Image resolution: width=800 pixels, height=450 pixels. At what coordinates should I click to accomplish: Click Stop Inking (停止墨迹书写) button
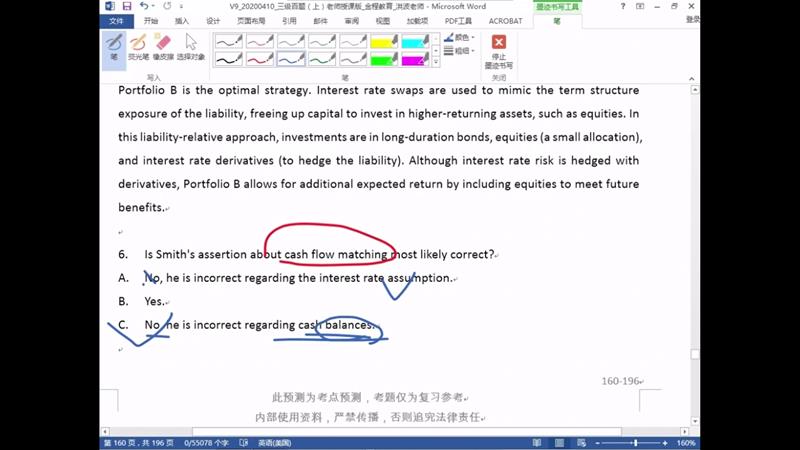tap(498, 52)
